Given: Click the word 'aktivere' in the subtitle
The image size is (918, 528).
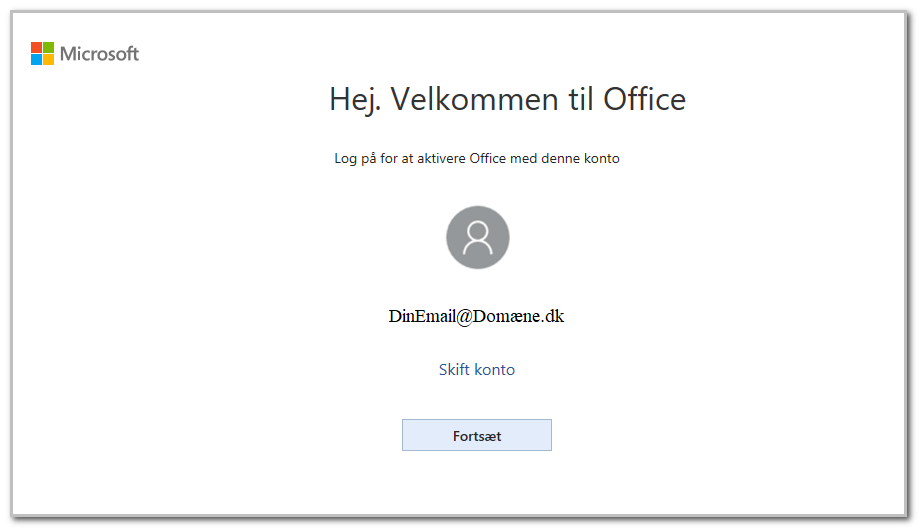Looking at the screenshot, I should 441,159.
